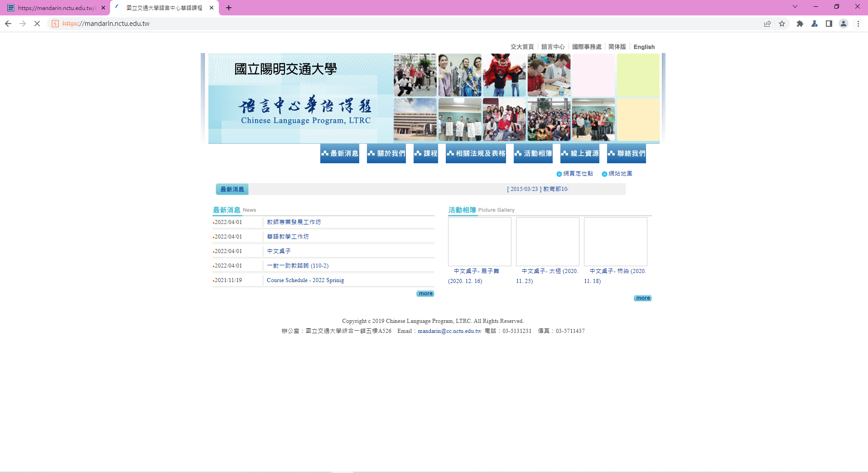The height and width of the screenshot is (473, 868).
Task: Minimize the browser window
Action: [x=816, y=6]
